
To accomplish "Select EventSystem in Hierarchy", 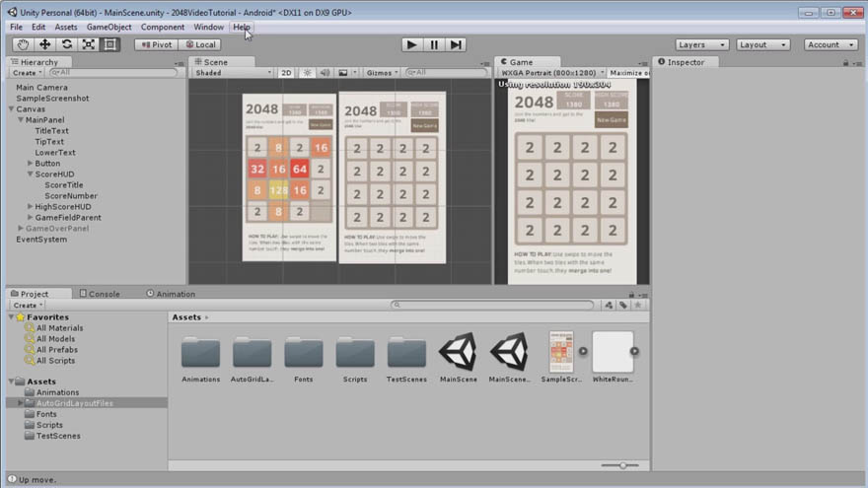I will [41, 239].
